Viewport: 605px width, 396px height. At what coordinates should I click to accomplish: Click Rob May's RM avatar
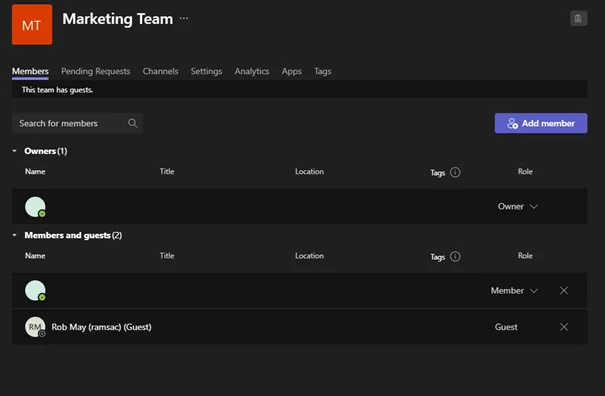35,327
